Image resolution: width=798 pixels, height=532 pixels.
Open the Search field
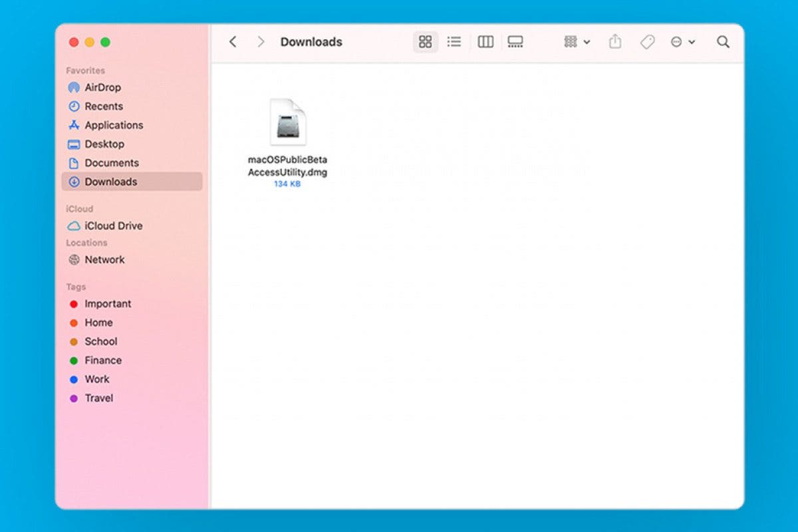pos(723,41)
